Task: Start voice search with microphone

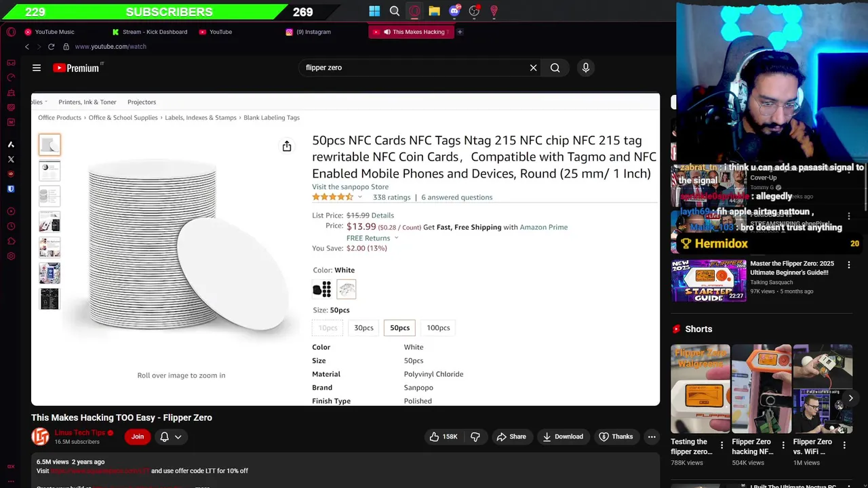Action: (586, 68)
